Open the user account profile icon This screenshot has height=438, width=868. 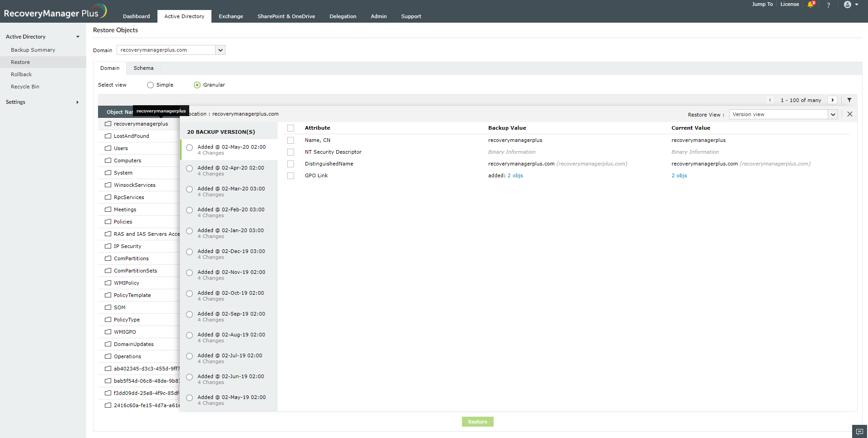pos(847,5)
